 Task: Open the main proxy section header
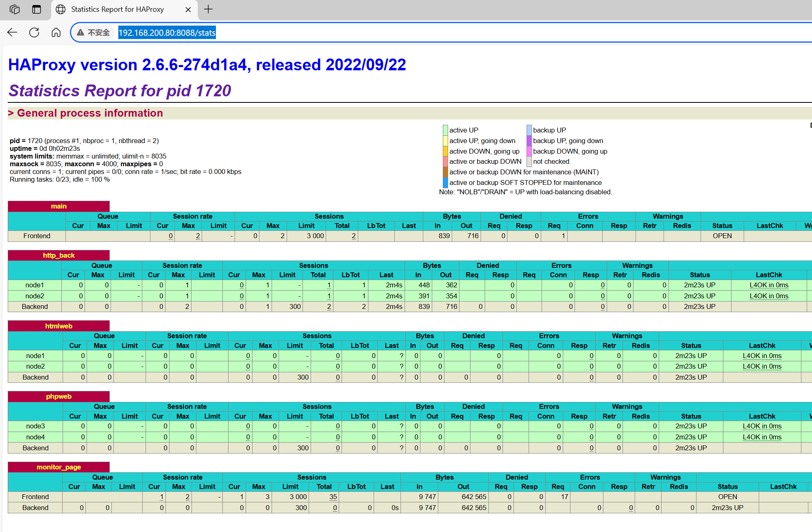click(x=59, y=206)
